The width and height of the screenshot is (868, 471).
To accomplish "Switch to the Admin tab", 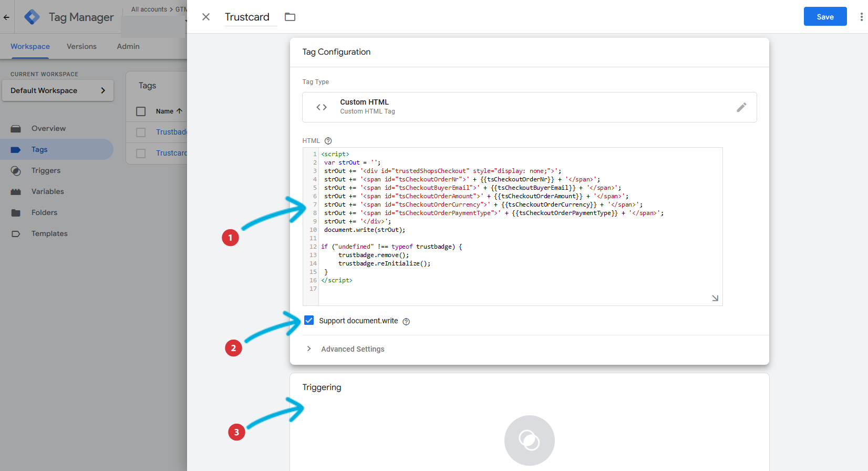I will tap(128, 46).
